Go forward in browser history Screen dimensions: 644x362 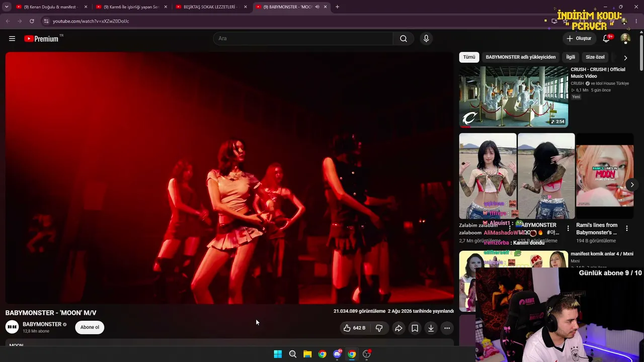[x=20, y=21]
